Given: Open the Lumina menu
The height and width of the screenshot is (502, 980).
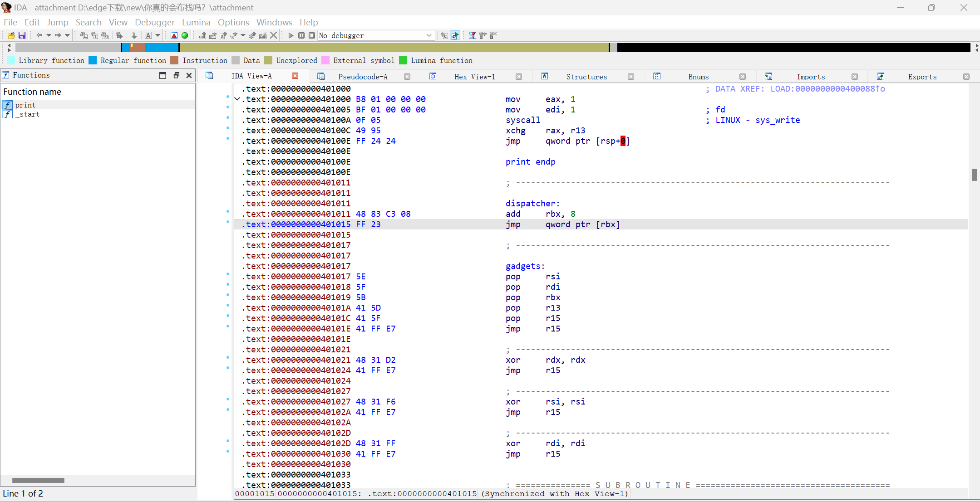Looking at the screenshot, I should 196,22.
